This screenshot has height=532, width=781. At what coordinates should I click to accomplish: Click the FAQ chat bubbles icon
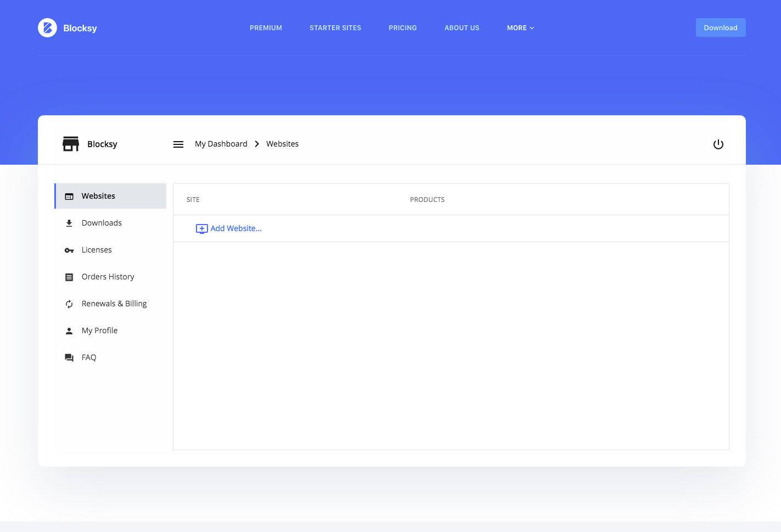[x=69, y=358]
